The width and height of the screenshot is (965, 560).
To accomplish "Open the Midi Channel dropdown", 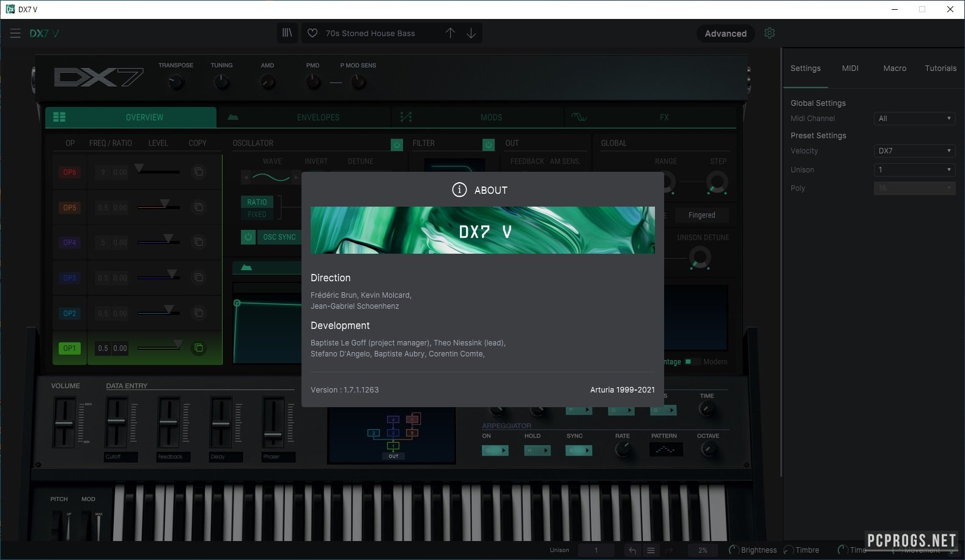I will pyautogui.click(x=914, y=119).
